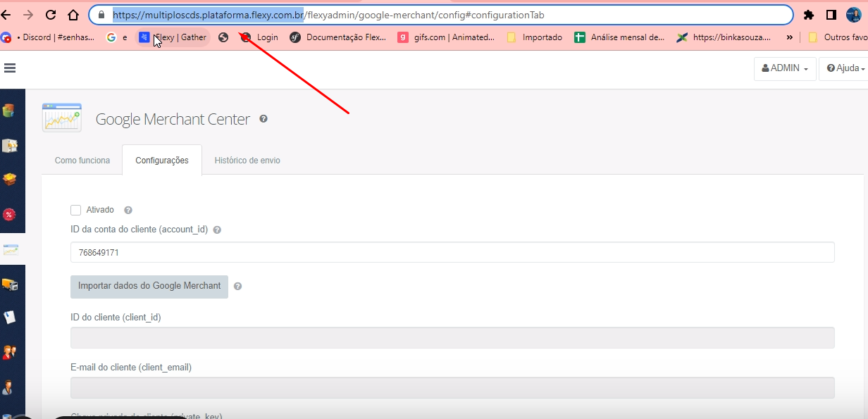Open the gifs.com bookmark
This screenshot has height=419, width=868.
(447, 37)
